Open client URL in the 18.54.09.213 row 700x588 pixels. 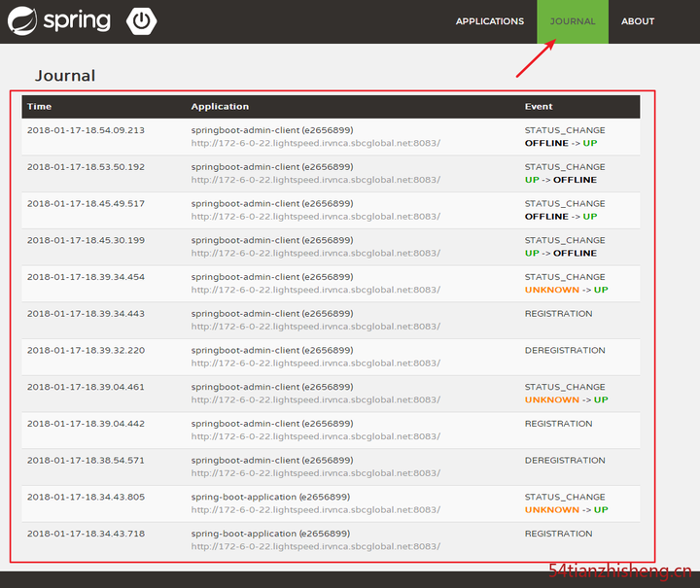(316, 143)
